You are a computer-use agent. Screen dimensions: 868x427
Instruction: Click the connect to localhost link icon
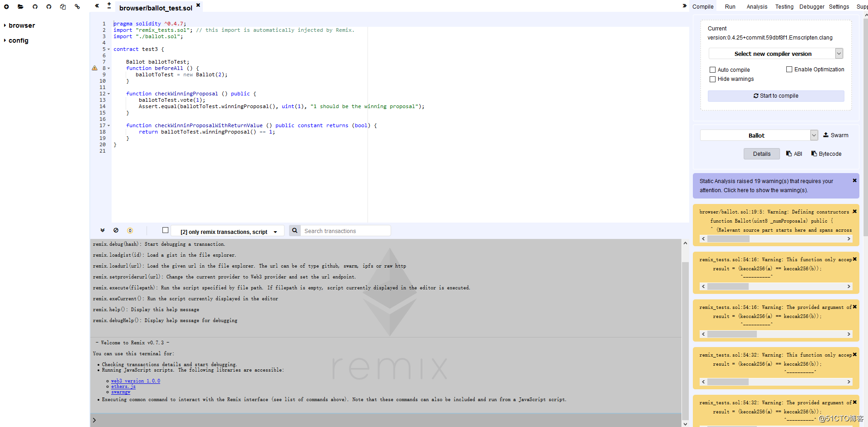tap(77, 7)
